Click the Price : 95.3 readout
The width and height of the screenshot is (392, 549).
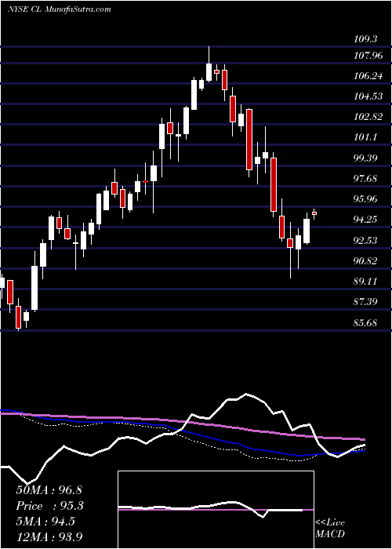pyautogui.click(x=49, y=506)
